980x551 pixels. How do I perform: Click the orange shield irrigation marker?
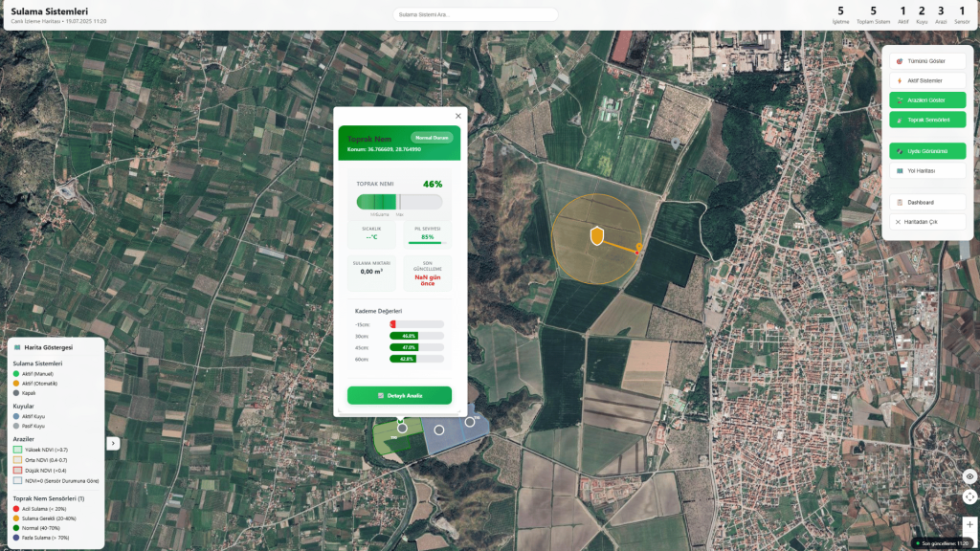(x=597, y=235)
